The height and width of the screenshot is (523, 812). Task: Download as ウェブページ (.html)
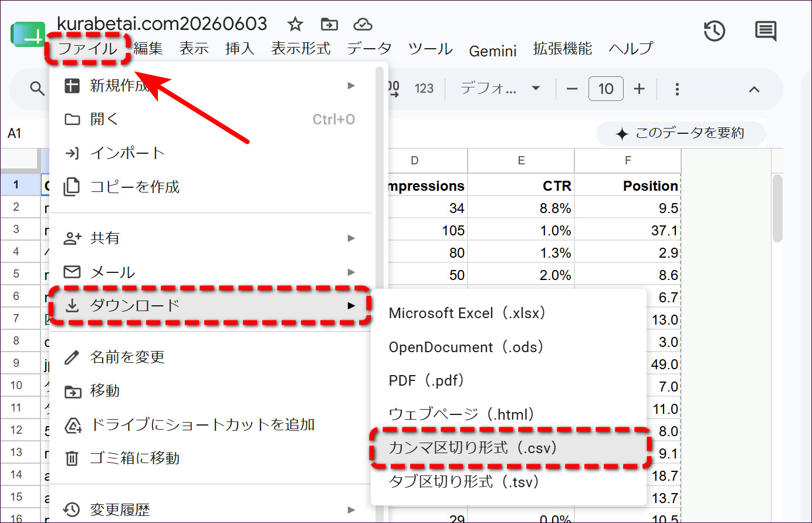(509, 414)
